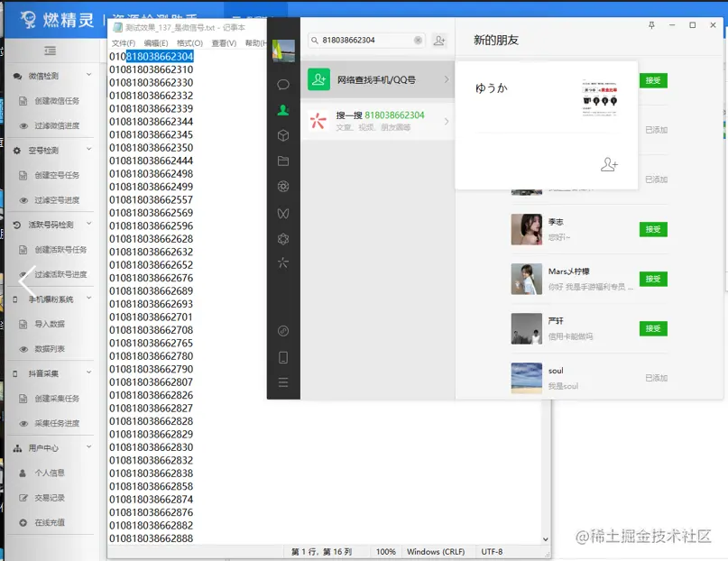Open Notepad 编辑(E) menu
Viewport: 728px width, 561px height.
(155, 43)
